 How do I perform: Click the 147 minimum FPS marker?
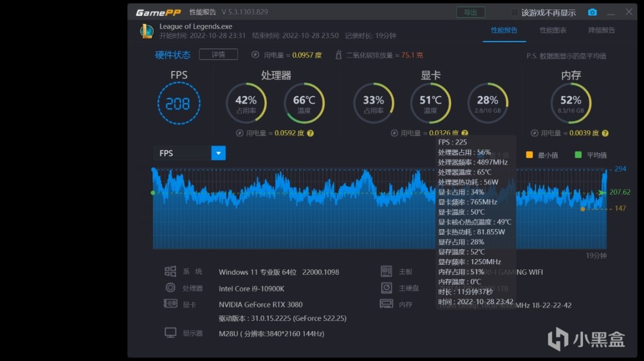[x=620, y=208]
